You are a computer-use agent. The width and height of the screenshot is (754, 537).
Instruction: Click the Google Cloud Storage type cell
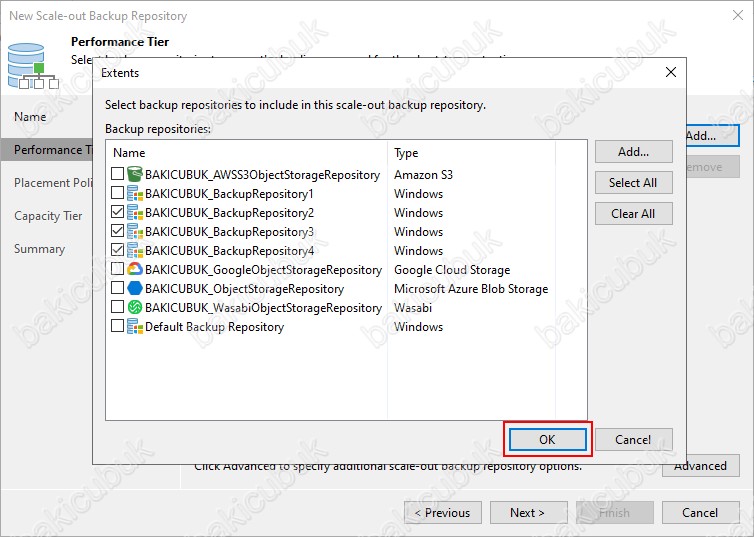(x=452, y=270)
